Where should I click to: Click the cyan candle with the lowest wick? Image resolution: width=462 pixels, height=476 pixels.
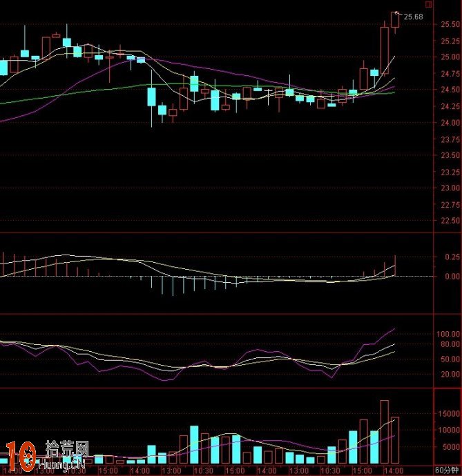(152, 97)
